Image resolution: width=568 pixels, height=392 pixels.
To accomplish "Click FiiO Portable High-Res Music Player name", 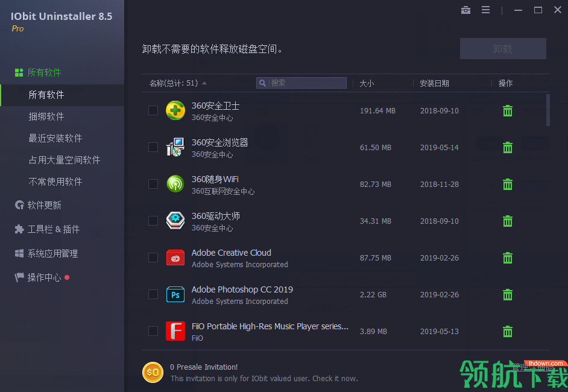I will [x=270, y=326].
